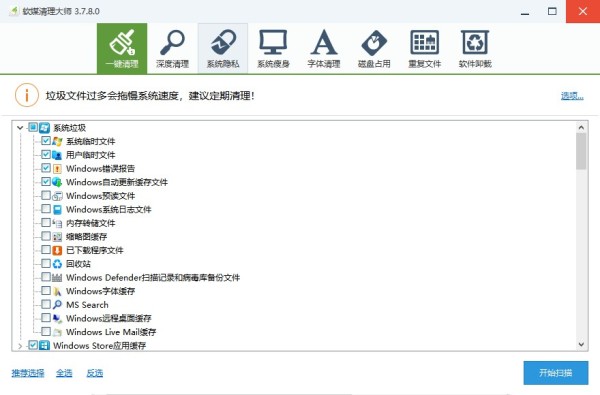Click the list scrollbar up arrow
Image resolution: width=600 pixels, height=395 pixels.
point(581,127)
